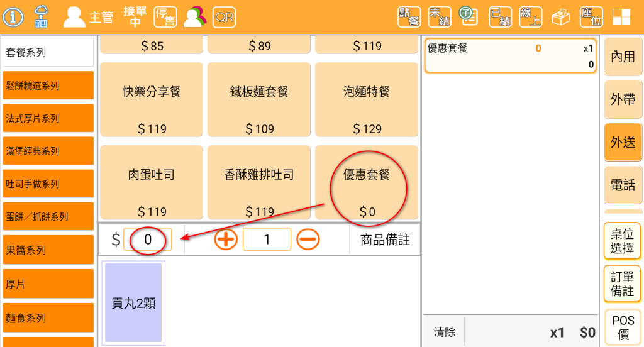The height and width of the screenshot is (347, 644).
Task: Switch to 鬆餅精選系列 category
Action: point(48,85)
